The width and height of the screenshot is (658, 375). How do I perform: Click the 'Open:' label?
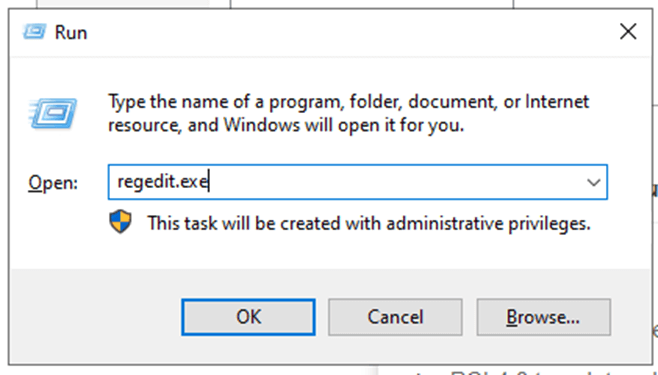(x=53, y=183)
